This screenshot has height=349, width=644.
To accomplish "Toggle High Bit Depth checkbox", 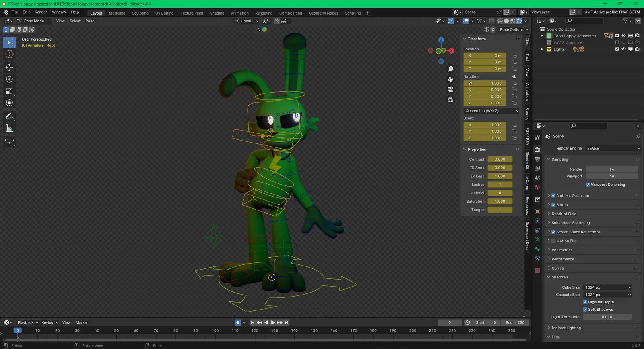I will [585, 302].
